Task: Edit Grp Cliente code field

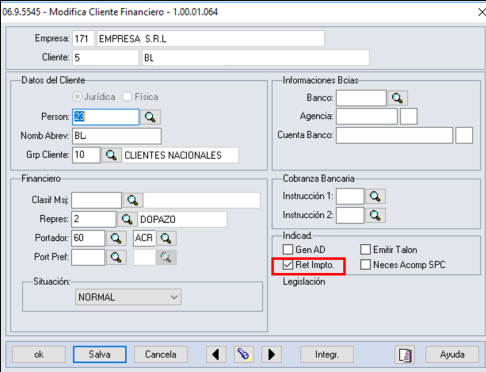Action: 86,155
